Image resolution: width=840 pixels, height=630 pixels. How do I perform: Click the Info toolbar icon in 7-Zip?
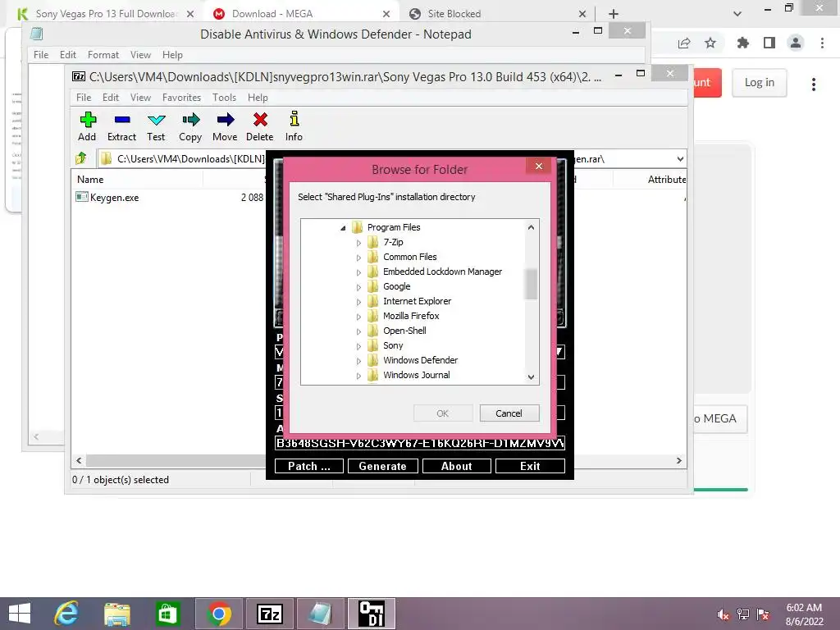coord(294,126)
